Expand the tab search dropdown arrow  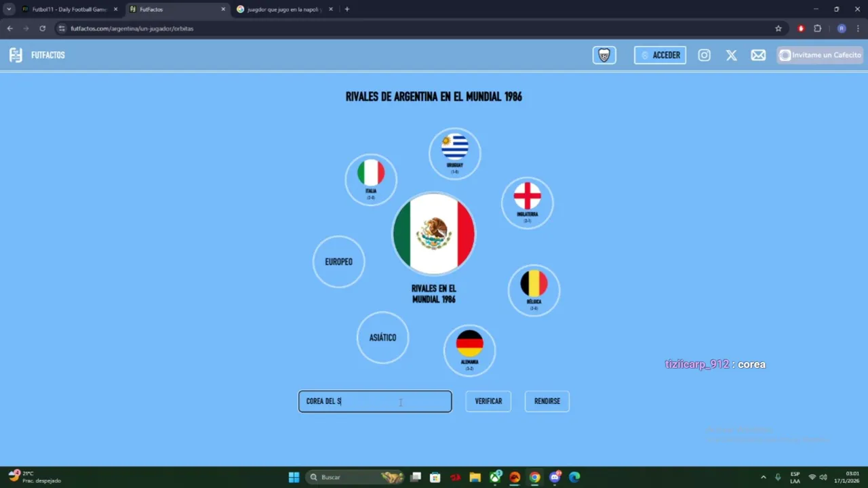[x=9, y=9]
